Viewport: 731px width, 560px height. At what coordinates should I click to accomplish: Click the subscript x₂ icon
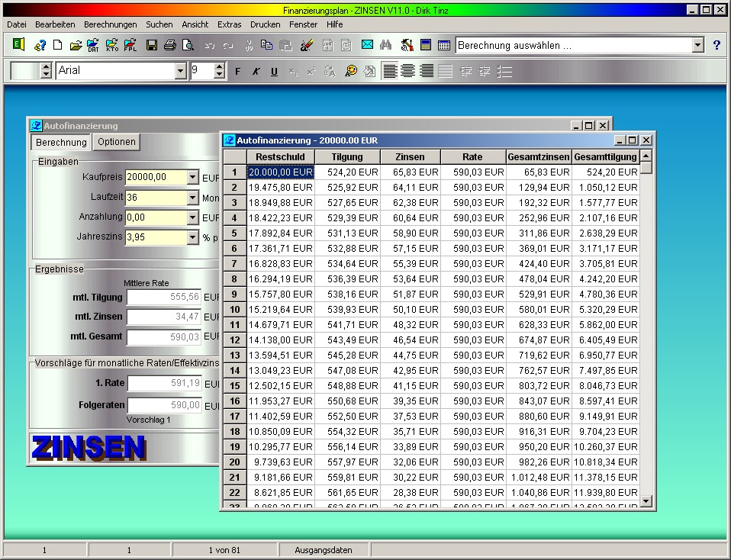click(293, 72)
